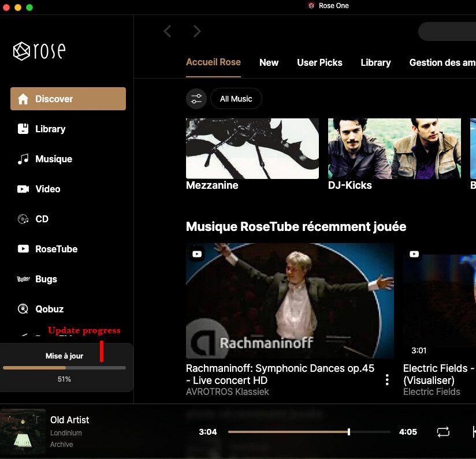Play the Rachmaninoff concert video thumbnail
Viewport: 476px width, 459px height.
point(290,301)
